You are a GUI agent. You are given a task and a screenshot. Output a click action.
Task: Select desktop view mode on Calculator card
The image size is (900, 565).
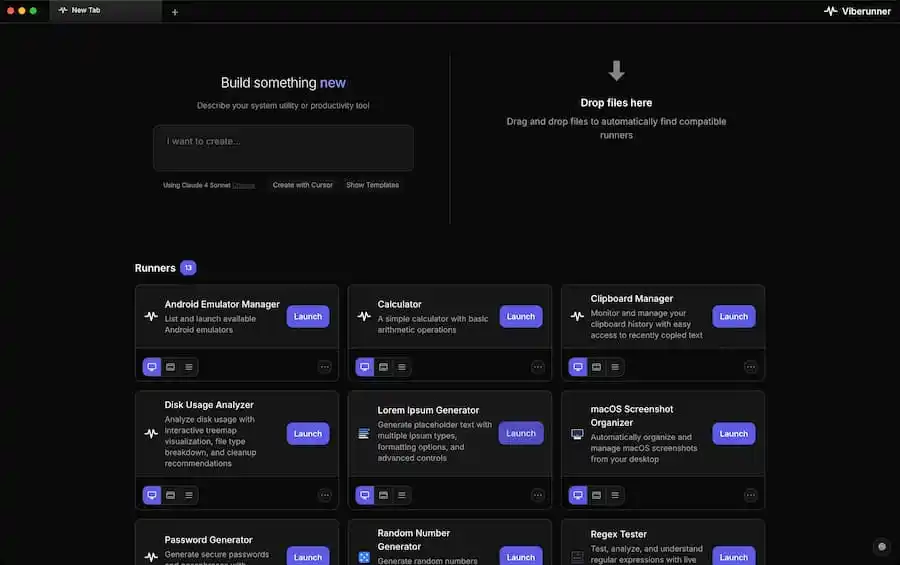point(364,367)
